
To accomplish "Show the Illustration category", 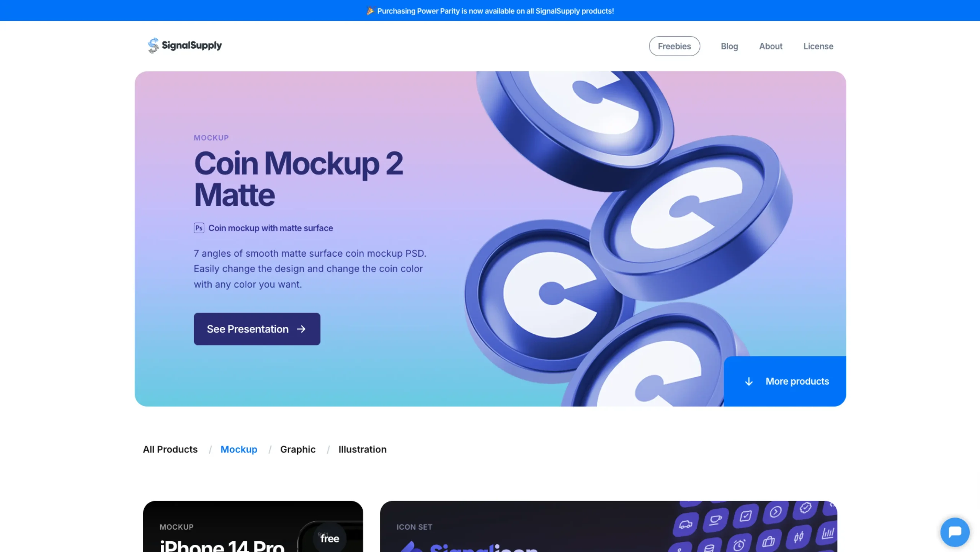I will pyautogui.click(x=362, y=449).
